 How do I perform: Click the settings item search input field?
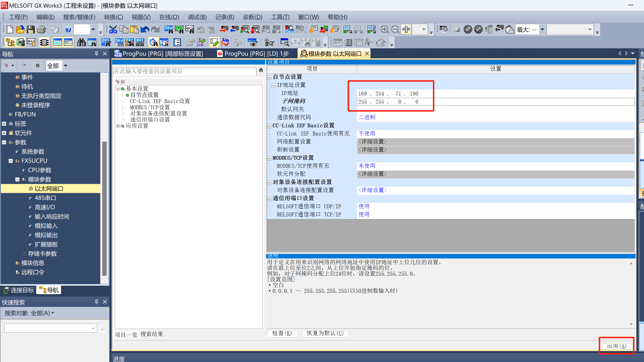pos(185,71)
